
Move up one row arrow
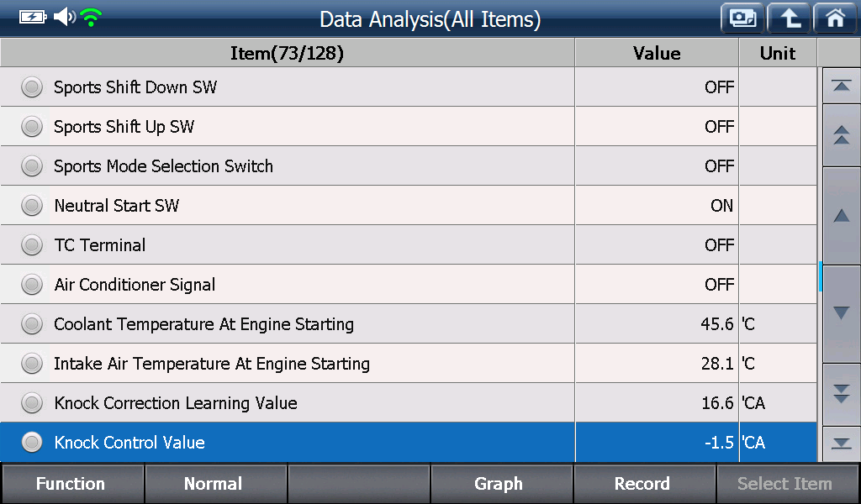coord(841,216)
